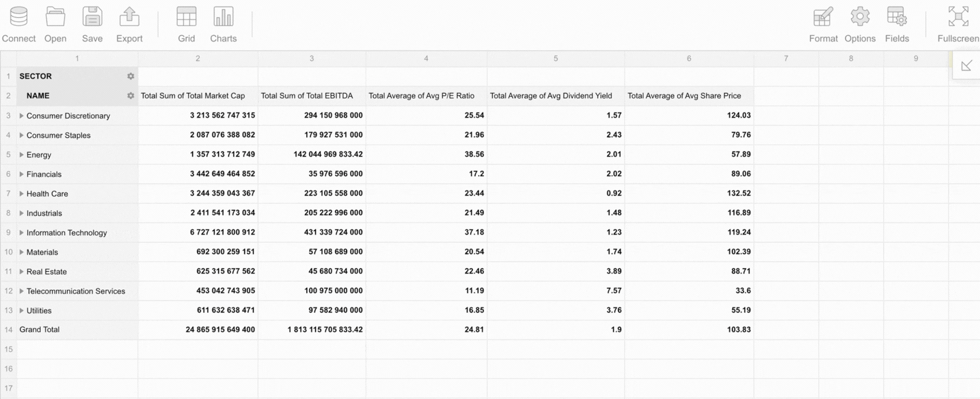
Task: Expand the Financials sector
Action: 22,174
